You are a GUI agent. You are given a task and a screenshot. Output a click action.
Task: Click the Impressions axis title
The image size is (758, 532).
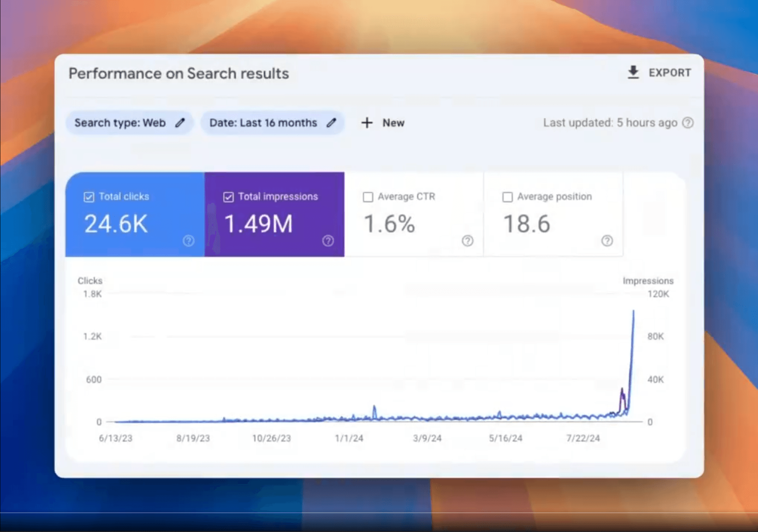pyautogui.click(x=648, y=281)
